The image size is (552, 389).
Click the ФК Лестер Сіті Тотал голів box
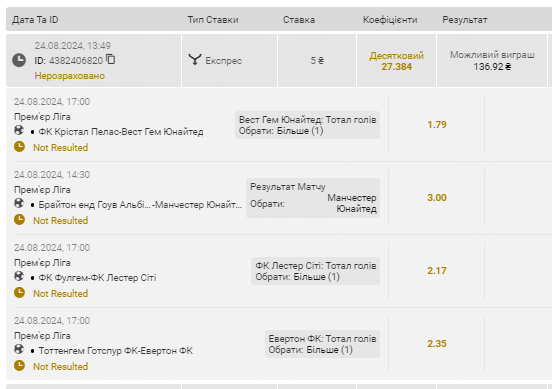tap(315, 271)
